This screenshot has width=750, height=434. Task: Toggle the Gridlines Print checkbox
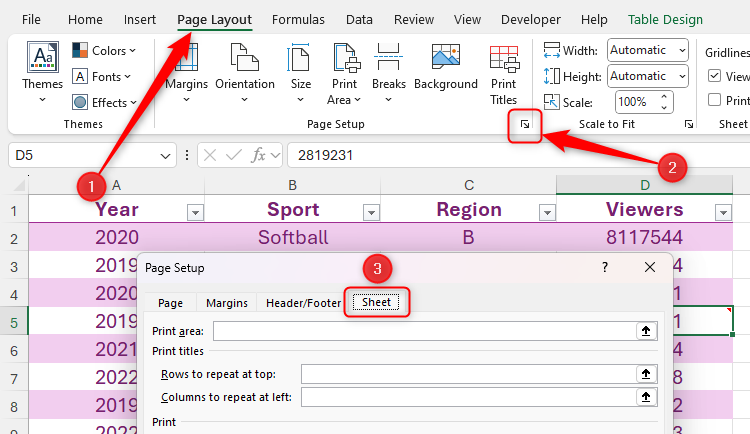tap(715, 100)
